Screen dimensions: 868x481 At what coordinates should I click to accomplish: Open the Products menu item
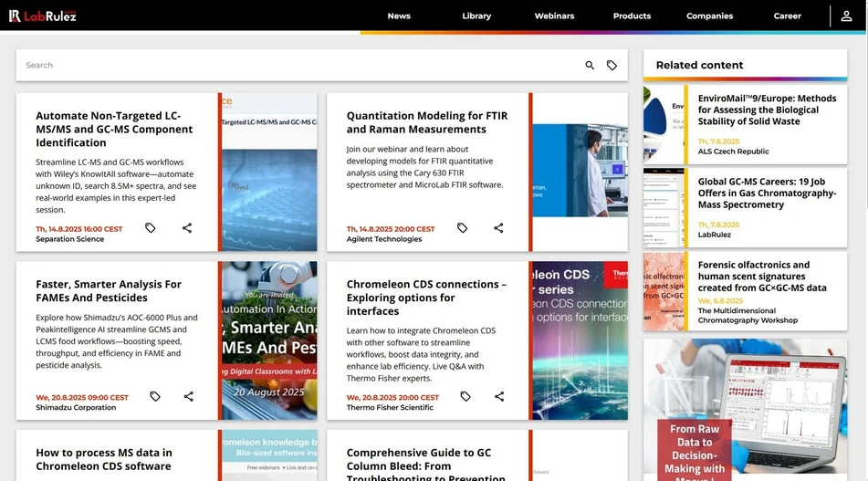632,16
